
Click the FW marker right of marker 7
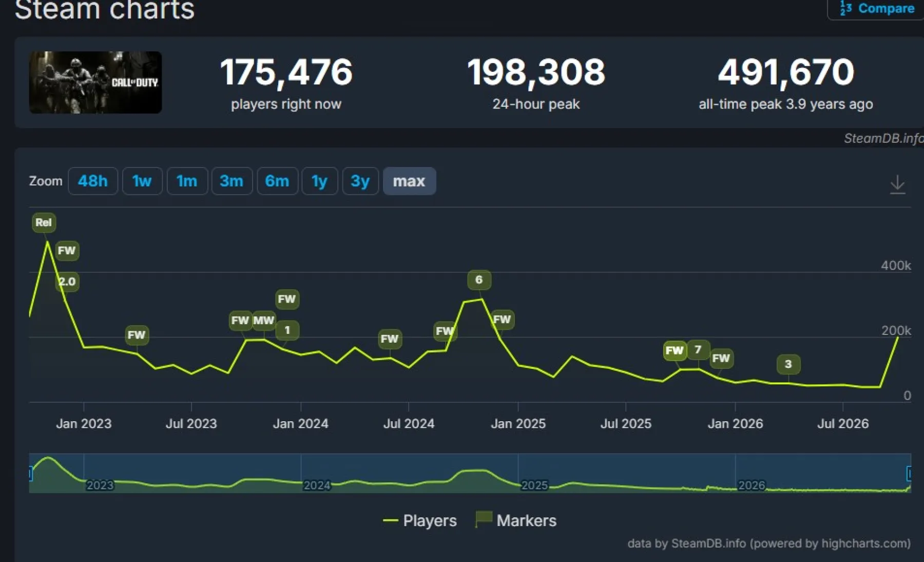click(x=721, y=358)
